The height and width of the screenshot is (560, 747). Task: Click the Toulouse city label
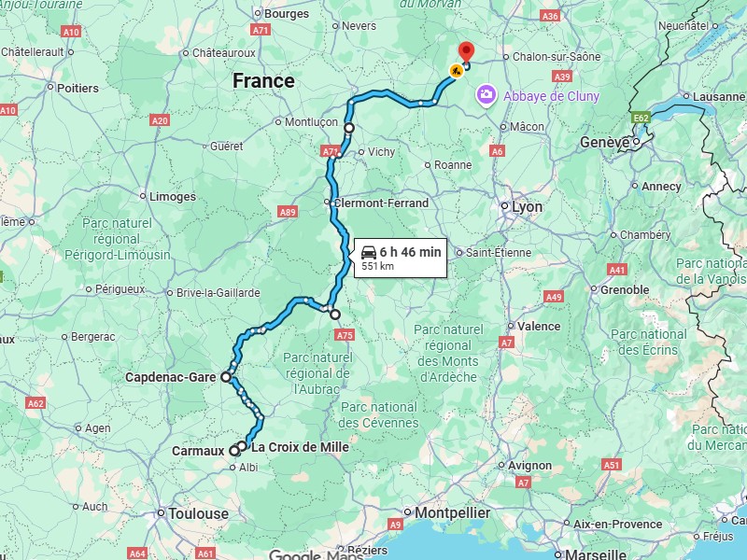tap(198, 514)
